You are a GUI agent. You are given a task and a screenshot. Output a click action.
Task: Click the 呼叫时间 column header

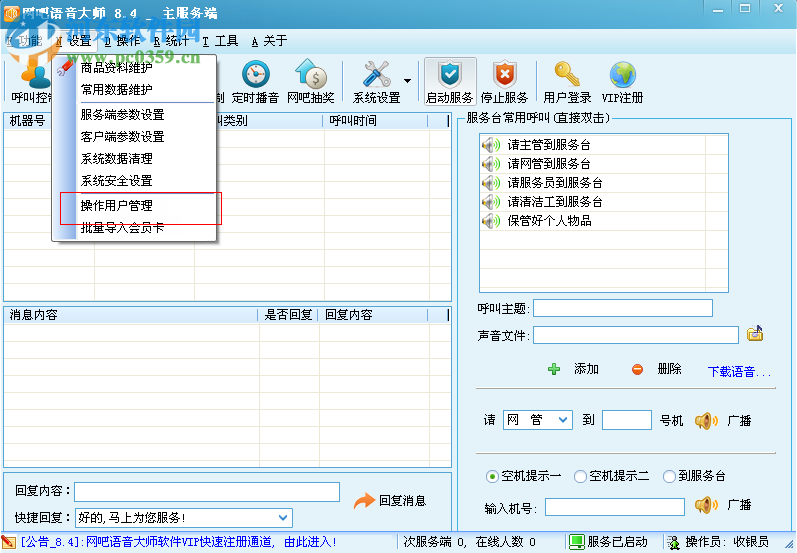pyautogui.click(x=376, y=121)
